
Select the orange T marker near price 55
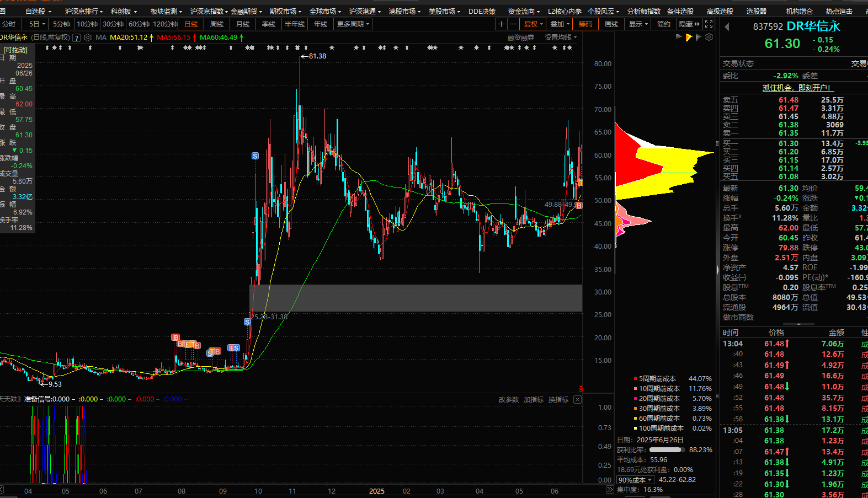(580, 183)
